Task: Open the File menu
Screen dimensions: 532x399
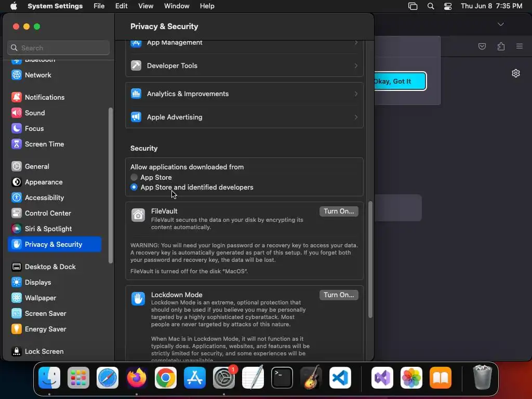Action: click(x=99, y=6)
